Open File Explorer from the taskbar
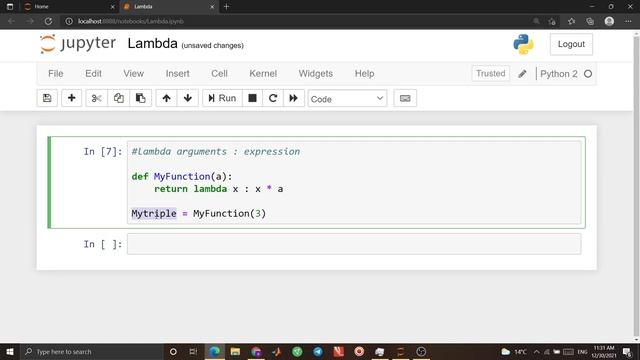The image size is (640, 360). (x=235, y=351)
